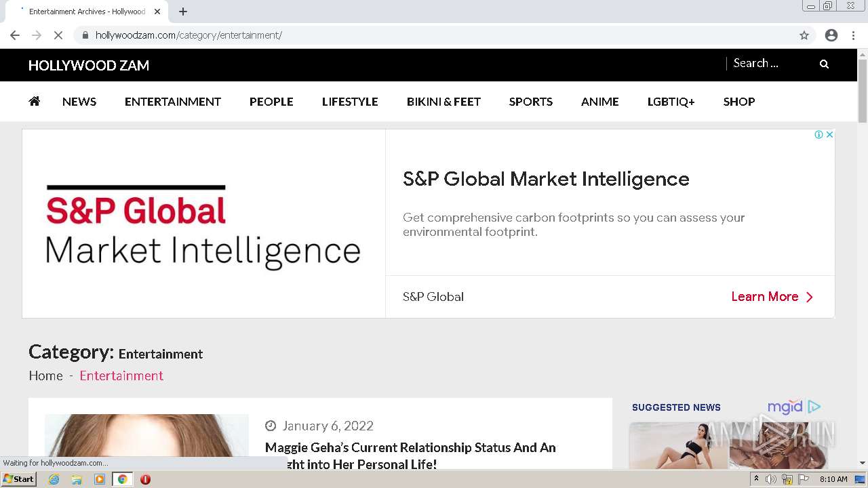Open File Explorer from taskbar
Image resolution: width=868 pixels, height=488 pixels.
77,479
